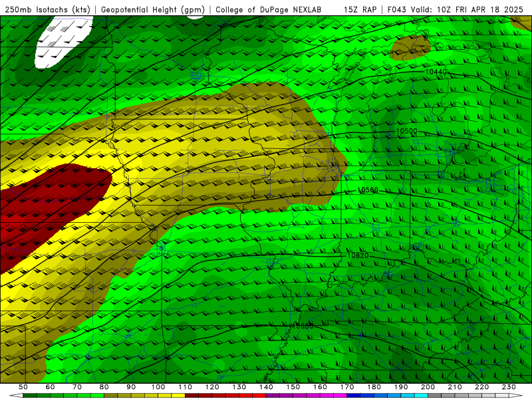Click the 60 value on the color scale

click(x=50, y=387)
